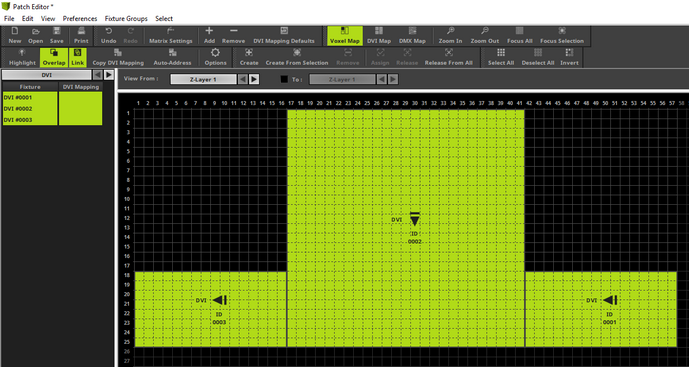Open the View From Z-Layer 1 dropdown
The height and width of the screenshot is (367, 689).
point(203,79)
